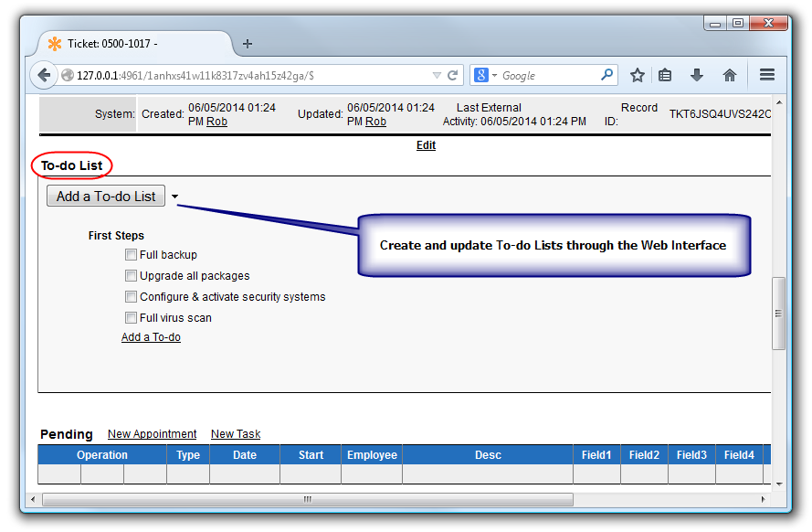The width and height of the screenshot is (812, 532).
Task: Open the Firefox hamburger menu
Action: (x=767, y=75)
